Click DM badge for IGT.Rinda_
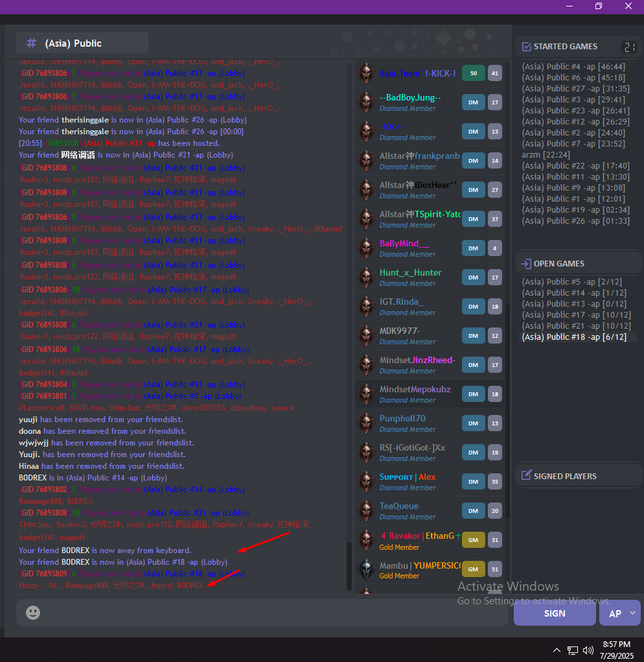 pyautogui.click(x=473, y=307)
